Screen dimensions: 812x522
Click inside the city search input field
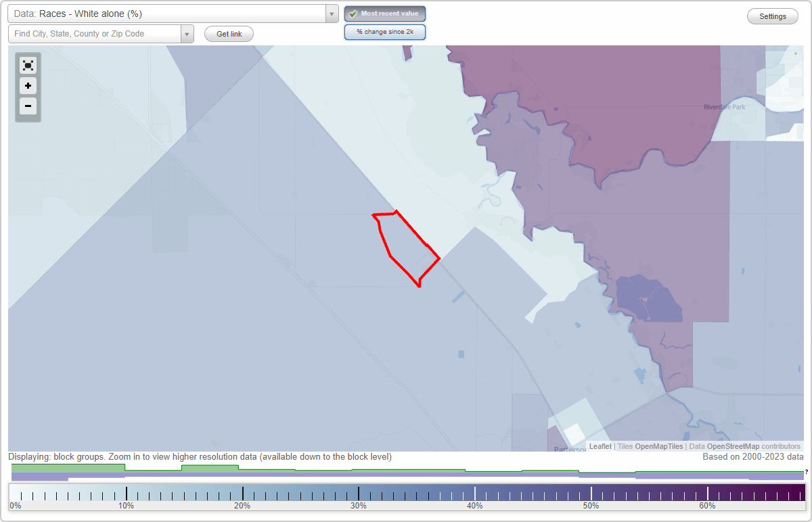[x=95, y=33]
